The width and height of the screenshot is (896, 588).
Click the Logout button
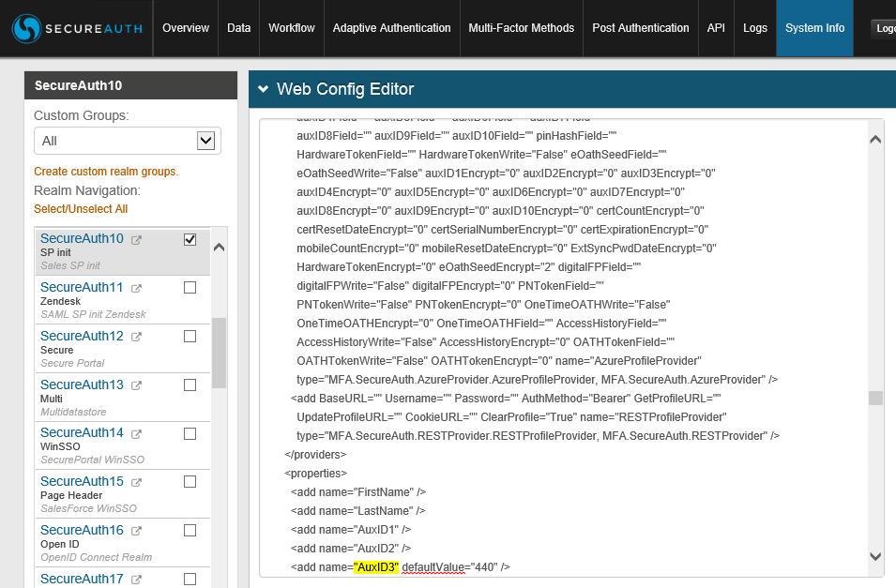(884, 28)
